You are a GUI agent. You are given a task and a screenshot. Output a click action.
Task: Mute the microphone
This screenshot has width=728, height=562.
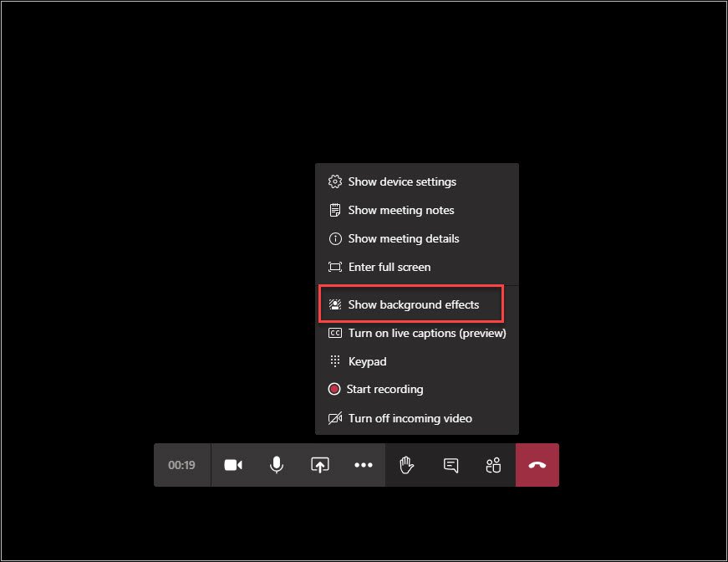coord(277,465)
